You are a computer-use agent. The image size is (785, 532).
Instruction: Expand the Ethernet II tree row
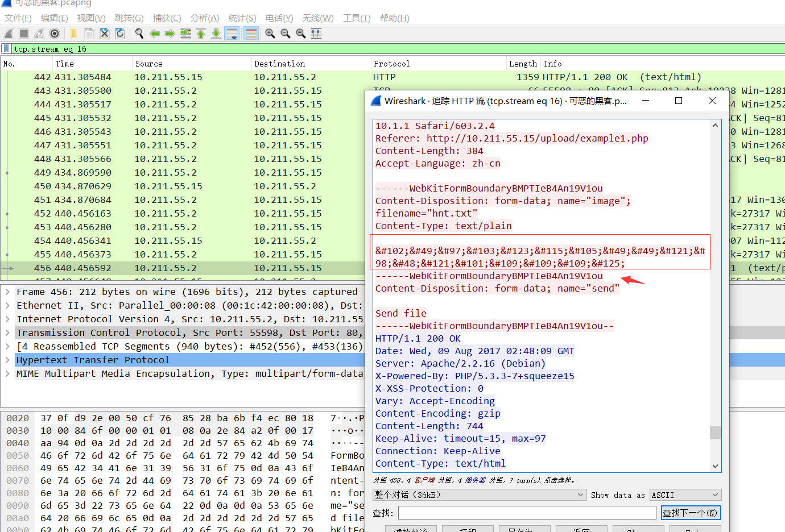coord(7,305)
